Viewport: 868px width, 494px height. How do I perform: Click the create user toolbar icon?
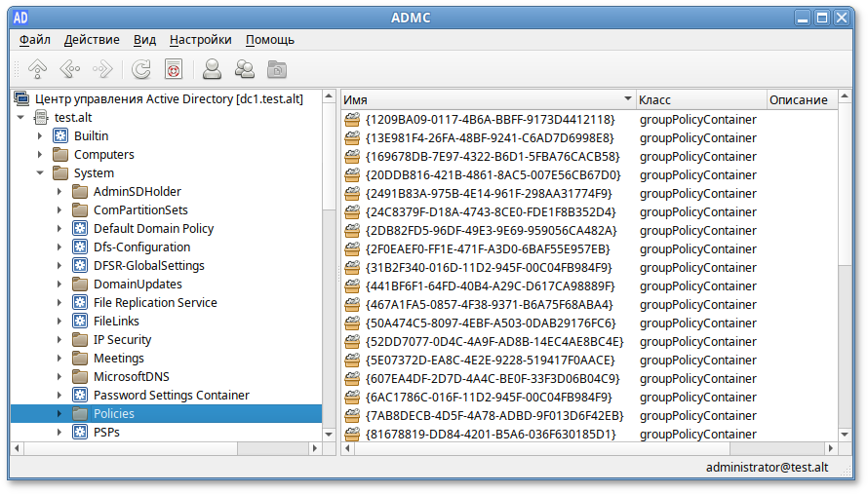point(211,69)
